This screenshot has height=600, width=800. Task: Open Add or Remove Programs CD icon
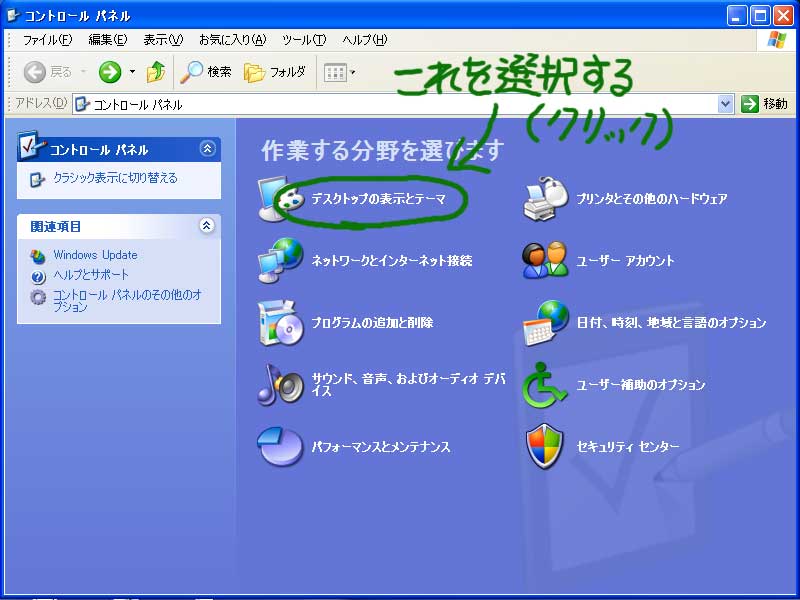coord(281,323)
